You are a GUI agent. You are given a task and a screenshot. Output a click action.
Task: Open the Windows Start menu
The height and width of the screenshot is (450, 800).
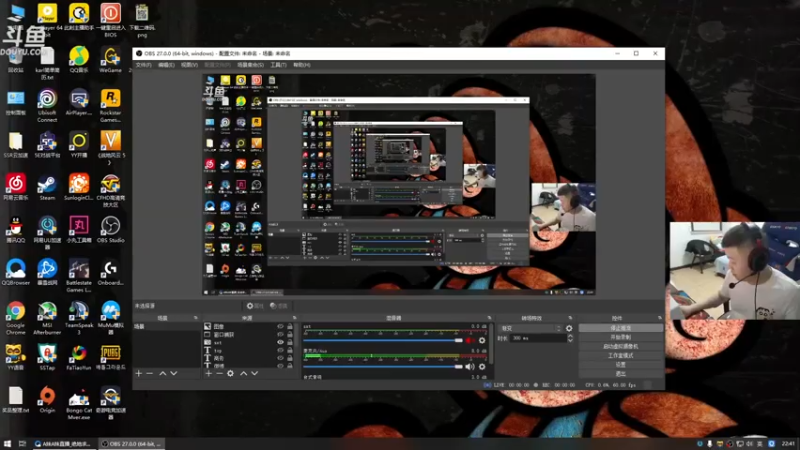click(x=7, y=444)
